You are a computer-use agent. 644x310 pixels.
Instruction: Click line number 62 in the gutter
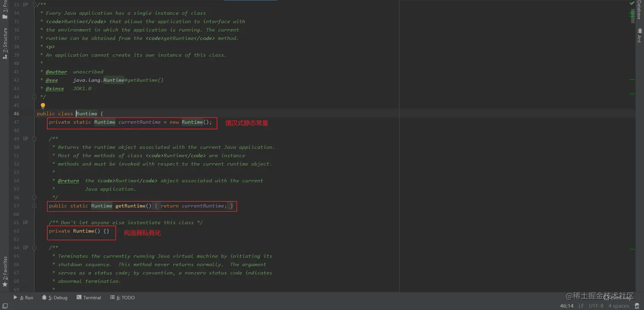tap(16, 231)
